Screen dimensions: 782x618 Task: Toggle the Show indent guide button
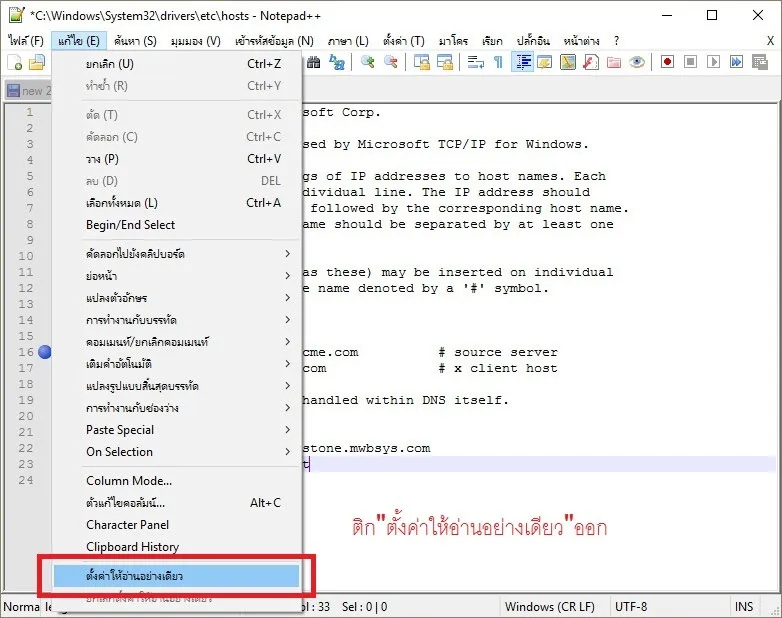pos(523,62)
